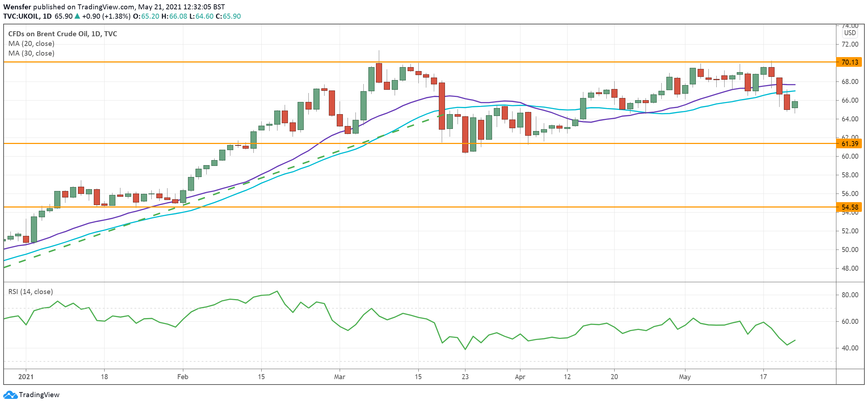
Task: Click the TradingView text beside the logo
Action: tap(39, 395)
